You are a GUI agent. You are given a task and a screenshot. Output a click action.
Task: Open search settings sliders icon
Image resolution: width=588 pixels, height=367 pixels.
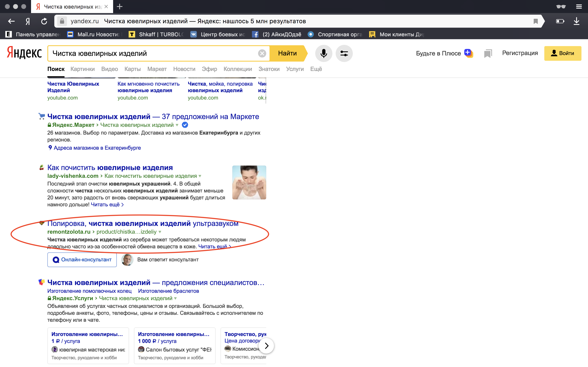[344, 53]
